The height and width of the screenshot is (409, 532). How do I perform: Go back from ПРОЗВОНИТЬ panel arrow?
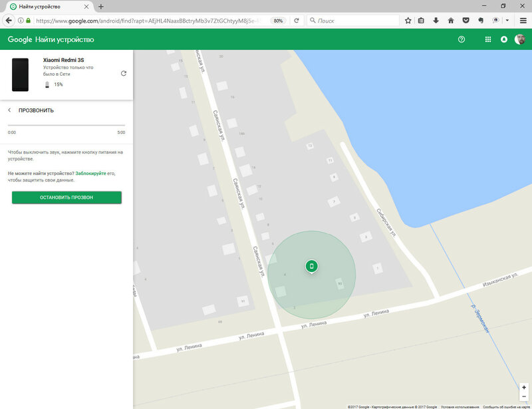click(x=9, y=110)
